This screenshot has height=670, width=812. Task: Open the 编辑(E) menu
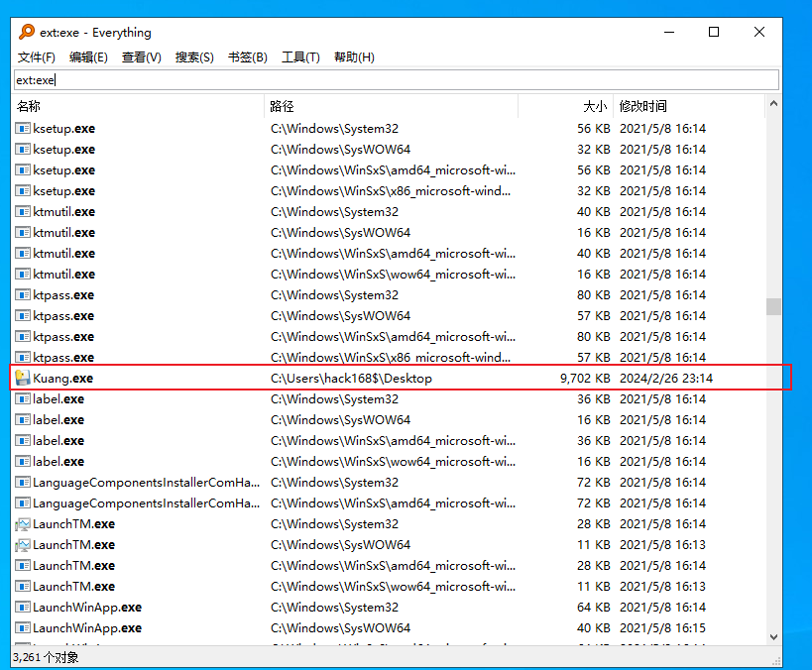point(88,56)
